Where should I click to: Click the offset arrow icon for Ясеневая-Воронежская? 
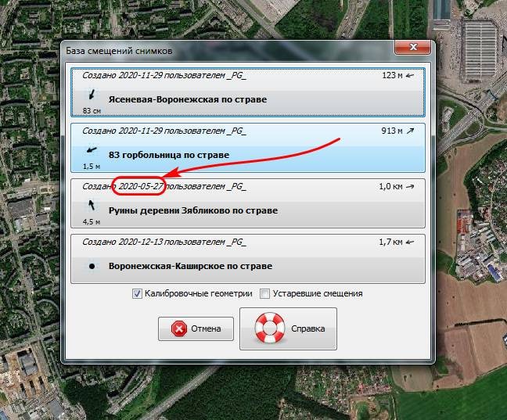pos(92,95)
